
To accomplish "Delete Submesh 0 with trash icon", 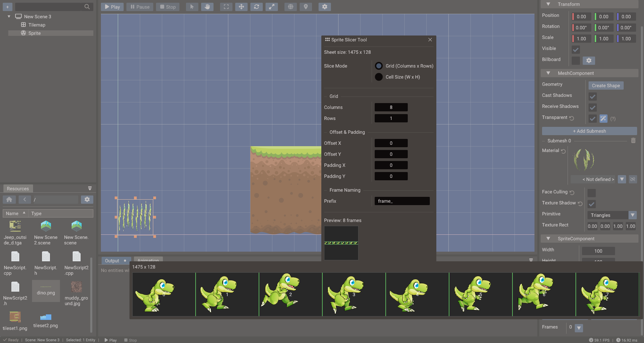I will [633, 141].
